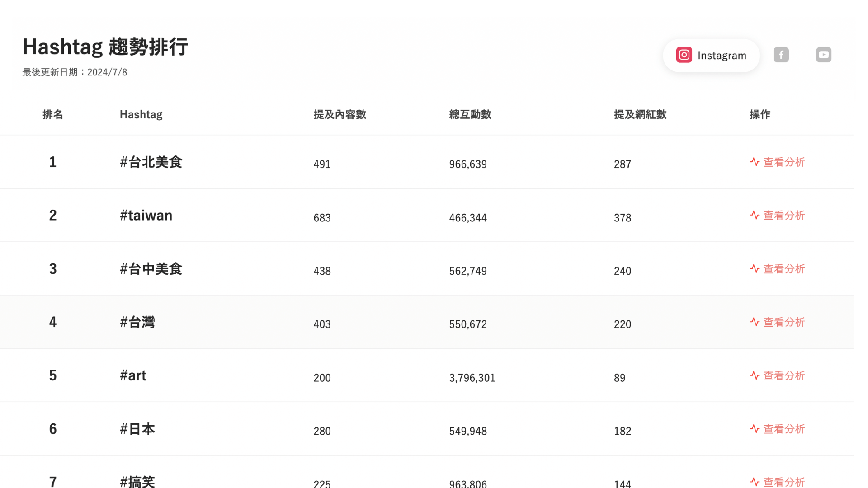Switch to the Instagram platform tab
This screenshot has height=488, width=868.
pos(711,55)
